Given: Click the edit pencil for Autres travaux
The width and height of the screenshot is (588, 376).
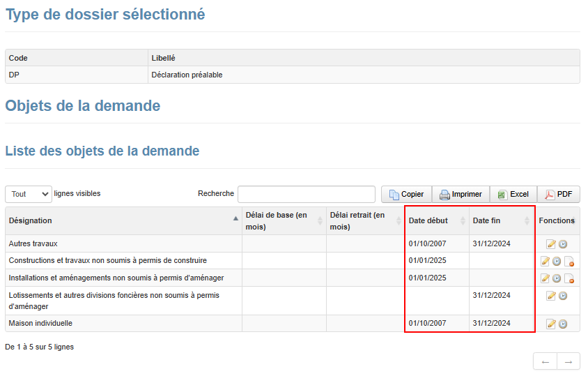Looking at the screenshot, I should coord(551,244).
